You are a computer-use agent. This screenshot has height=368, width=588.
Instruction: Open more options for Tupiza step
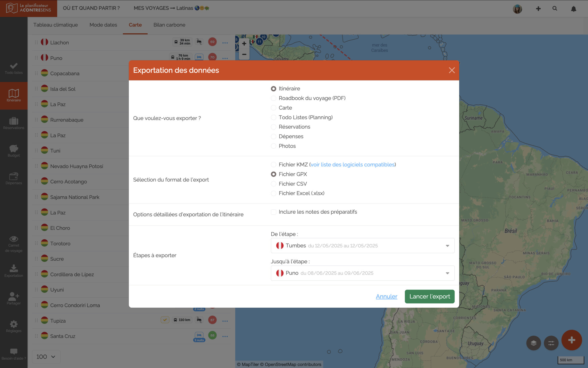click(225, 321)
